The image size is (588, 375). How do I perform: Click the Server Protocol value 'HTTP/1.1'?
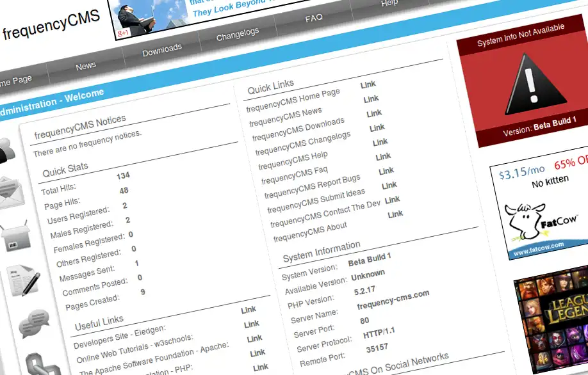pos(379,333)
